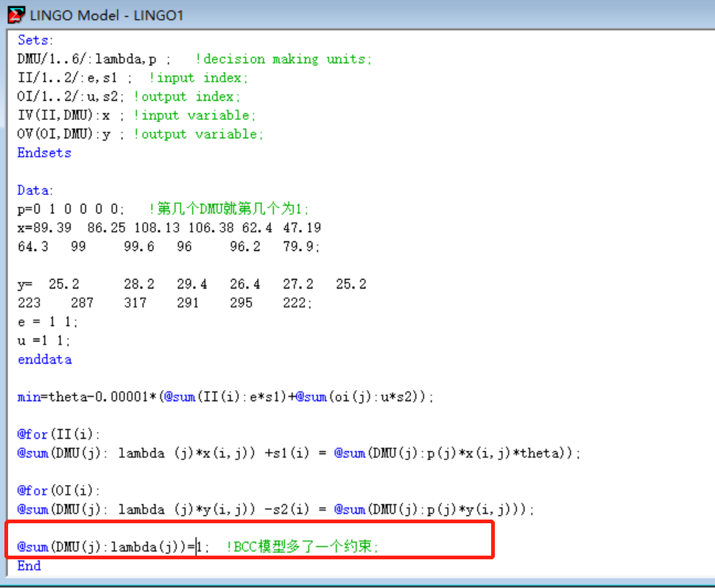Click the line 'p=0 1 0 0 0 0;'
Image resolution: width=715 pixels, height=588 pixels.
point(71,209)
